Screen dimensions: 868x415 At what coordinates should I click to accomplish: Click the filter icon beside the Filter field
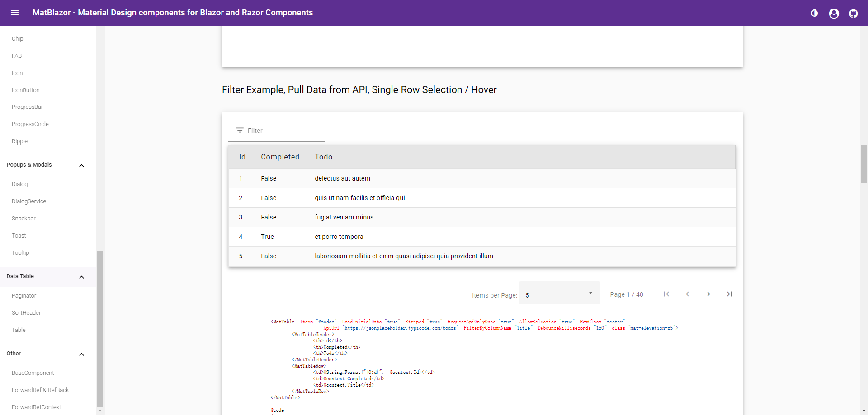[240, 130]
